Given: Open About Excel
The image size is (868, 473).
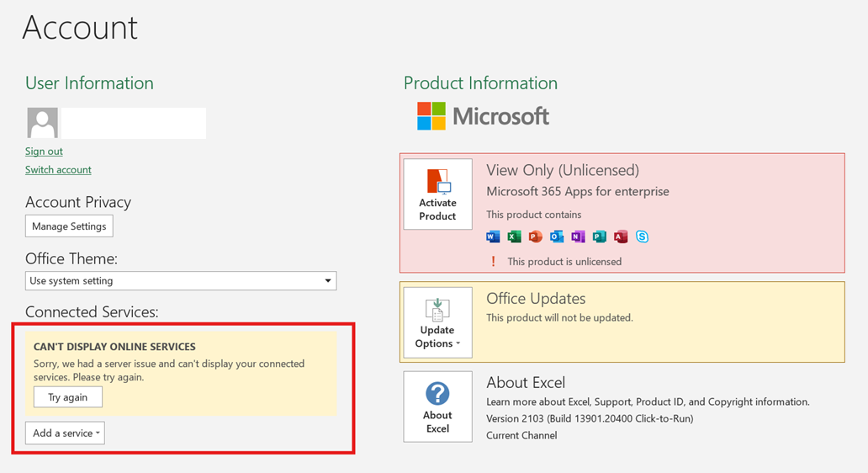Looking at the screenshot, I should click(438, 407).
